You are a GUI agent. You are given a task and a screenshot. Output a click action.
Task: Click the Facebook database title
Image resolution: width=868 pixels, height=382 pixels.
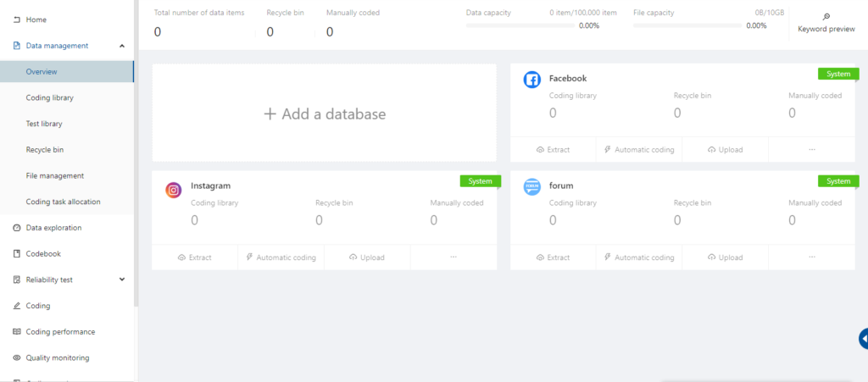[x=568, y=79]
